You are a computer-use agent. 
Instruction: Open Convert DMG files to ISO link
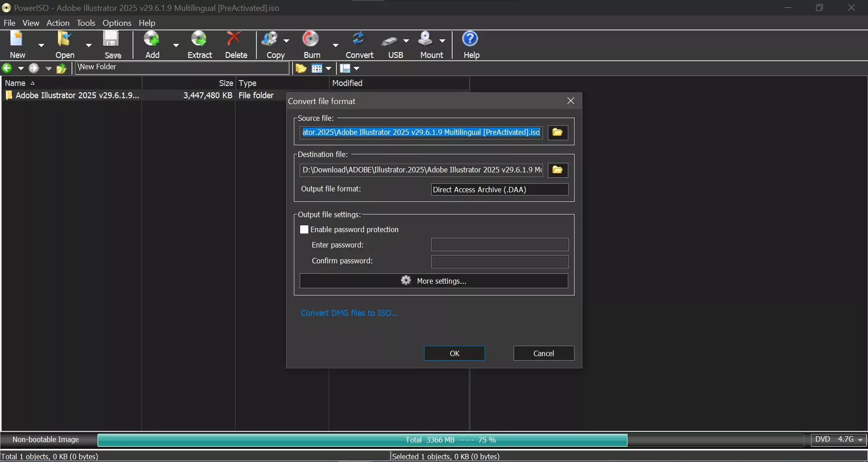coord(349,313)
